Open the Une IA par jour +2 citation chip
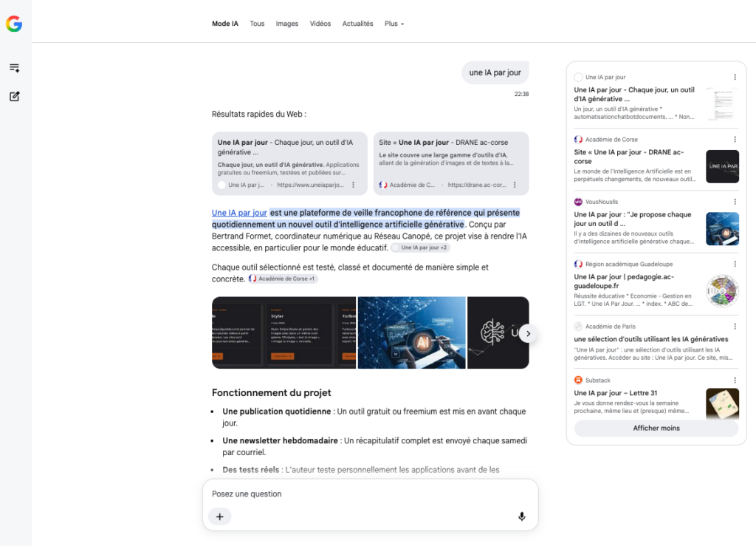Image resolution: width=756 pixels, height=546 pixels. [x=420, y=248]
